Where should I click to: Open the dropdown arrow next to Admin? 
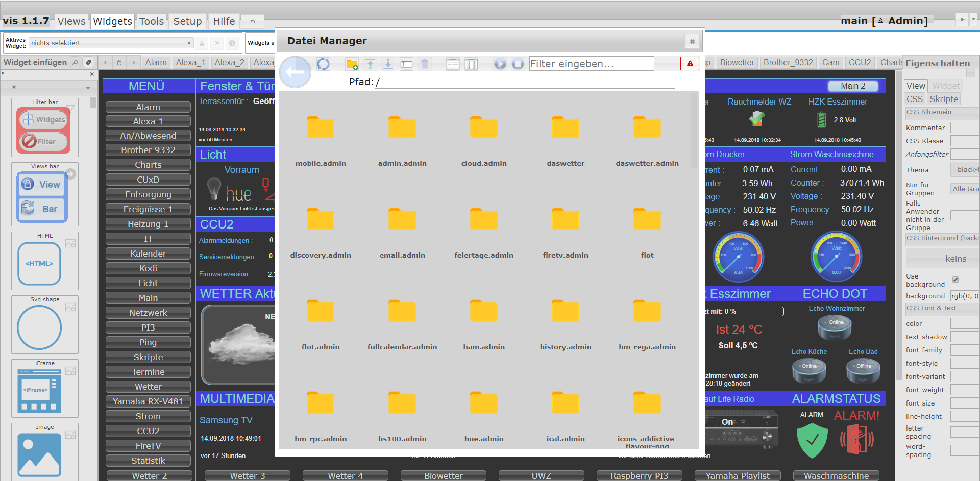click(x=973, y=19)
